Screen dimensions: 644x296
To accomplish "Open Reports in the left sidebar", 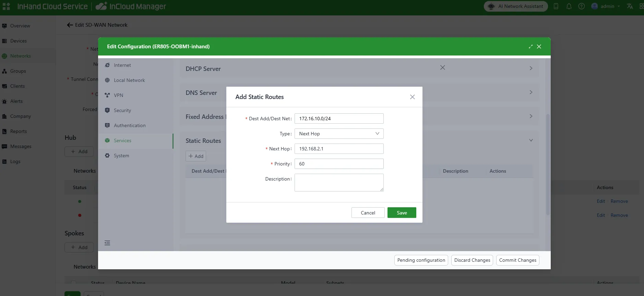I will pos(19,131).
